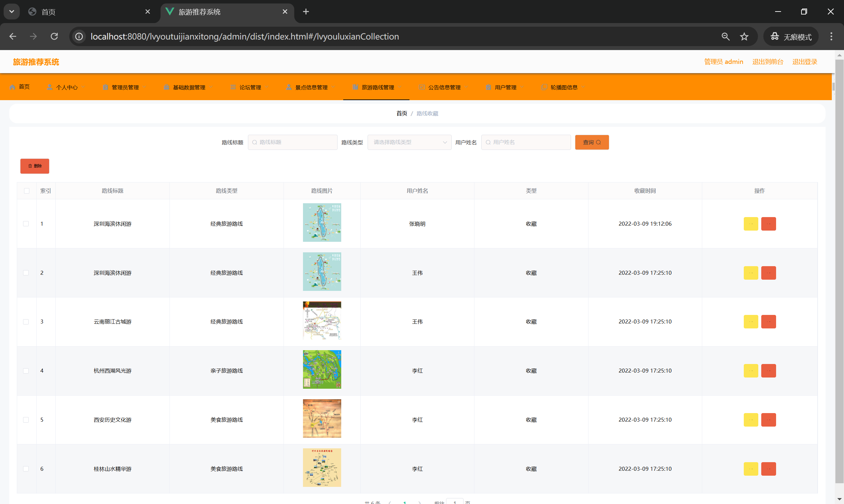Click yellow action button in row 2

click(x=750, y=273)
